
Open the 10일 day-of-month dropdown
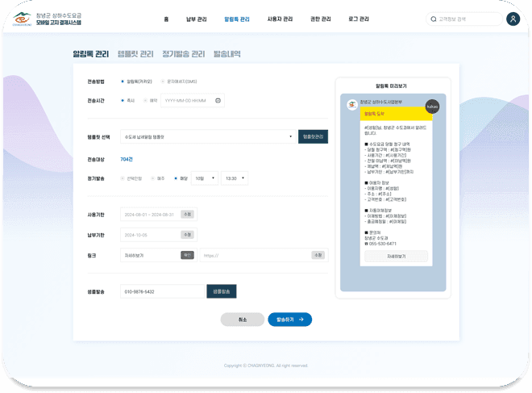(x=205, y=178)
